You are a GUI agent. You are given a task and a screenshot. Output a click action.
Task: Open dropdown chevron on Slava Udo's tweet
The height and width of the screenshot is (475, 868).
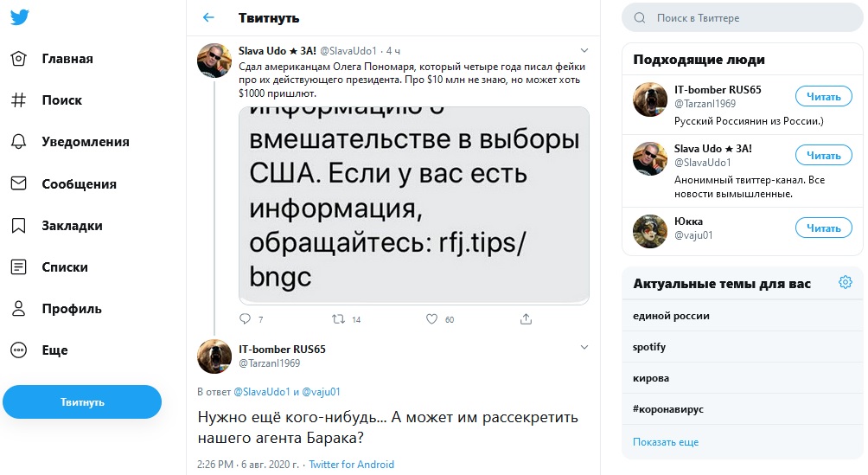(x=584, y=50)
